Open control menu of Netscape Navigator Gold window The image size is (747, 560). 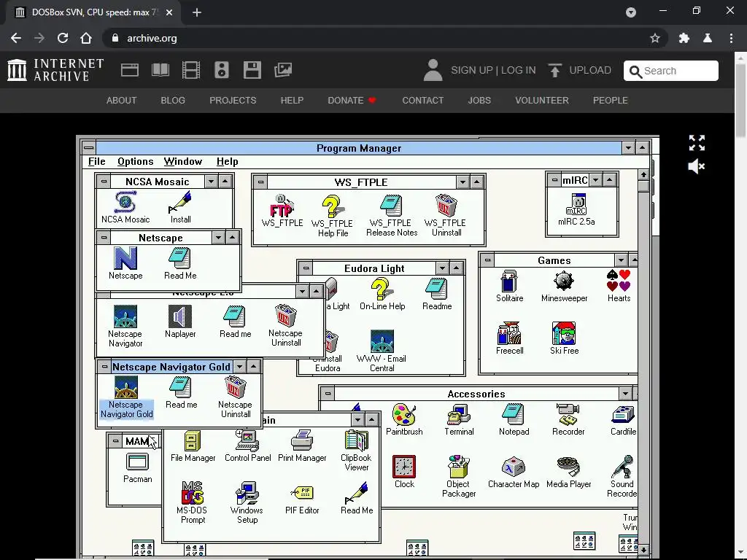coord(104,367)
